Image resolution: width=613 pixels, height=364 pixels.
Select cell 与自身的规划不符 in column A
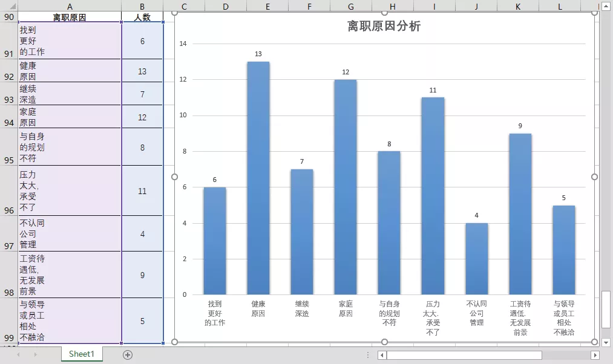click(x=70, y=147)
